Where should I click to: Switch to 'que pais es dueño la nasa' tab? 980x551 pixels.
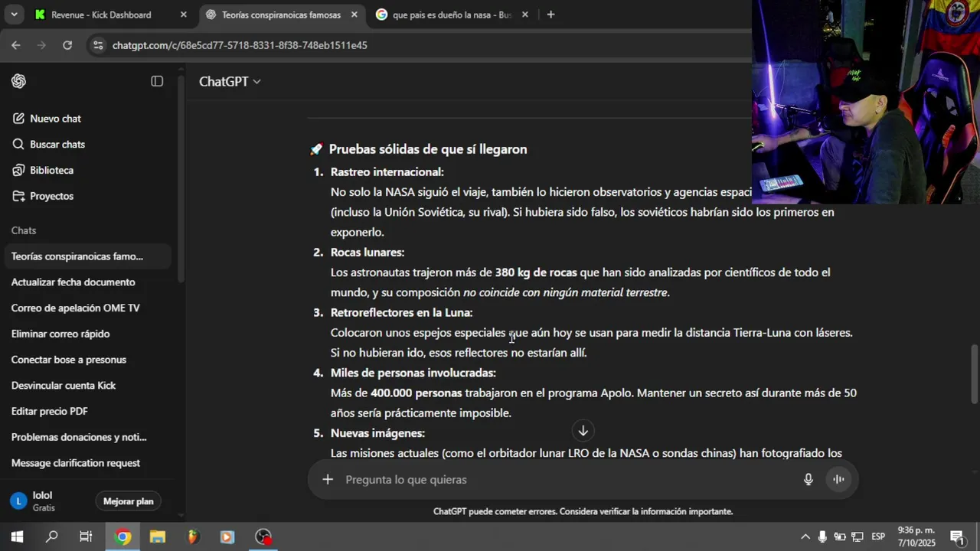pyautogui.click(x=451, y=15)
